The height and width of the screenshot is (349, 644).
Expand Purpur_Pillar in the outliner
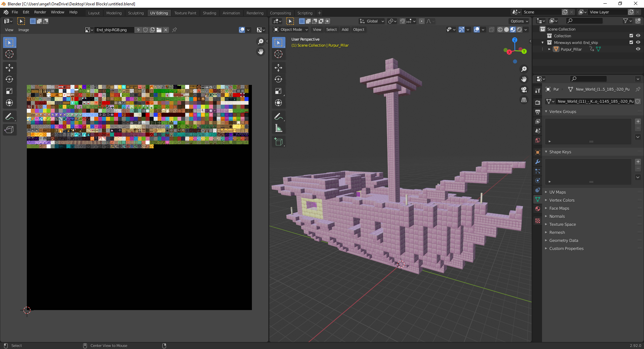pyautogui.click(x=549, y=49)
